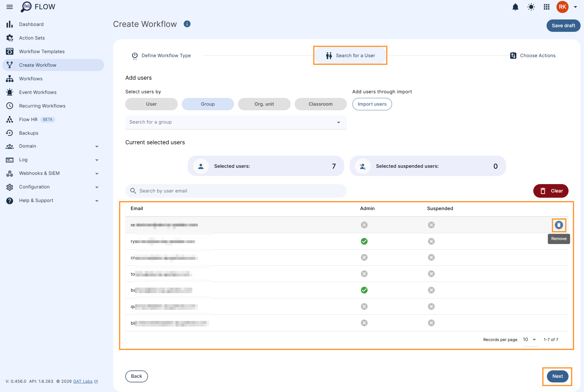This screenshot has height=392, width=584.
Task: Click the Flow HR icon
Action: point(10,119)
